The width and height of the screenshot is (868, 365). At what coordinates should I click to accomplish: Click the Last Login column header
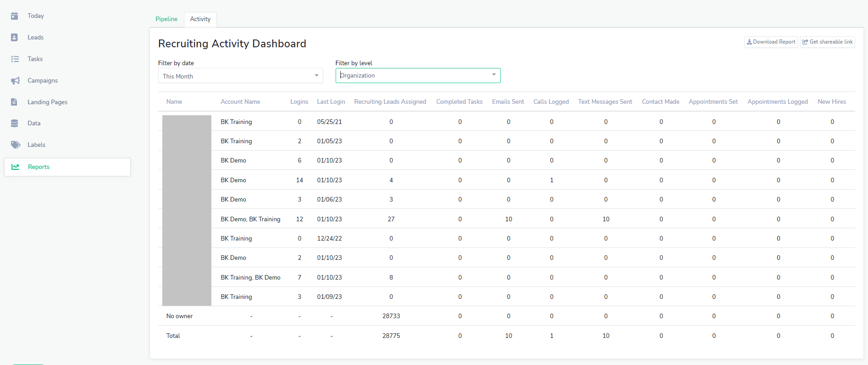[x=331, y=102]
